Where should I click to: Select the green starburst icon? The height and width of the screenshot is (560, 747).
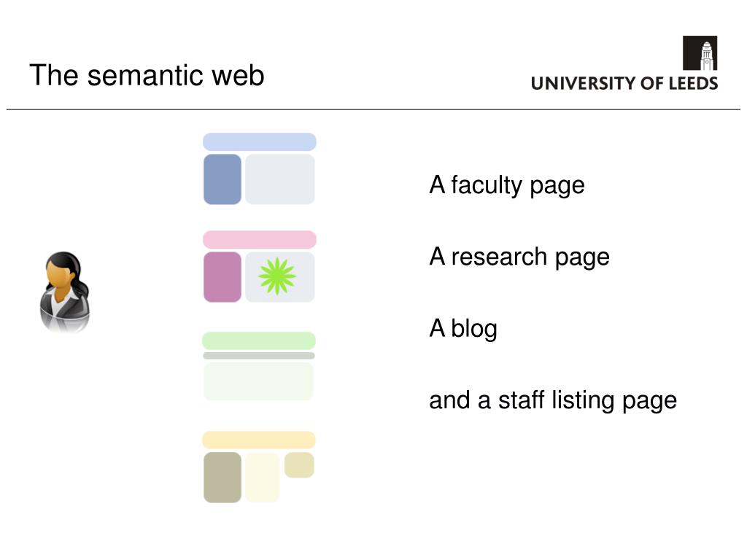coord(277,276)
